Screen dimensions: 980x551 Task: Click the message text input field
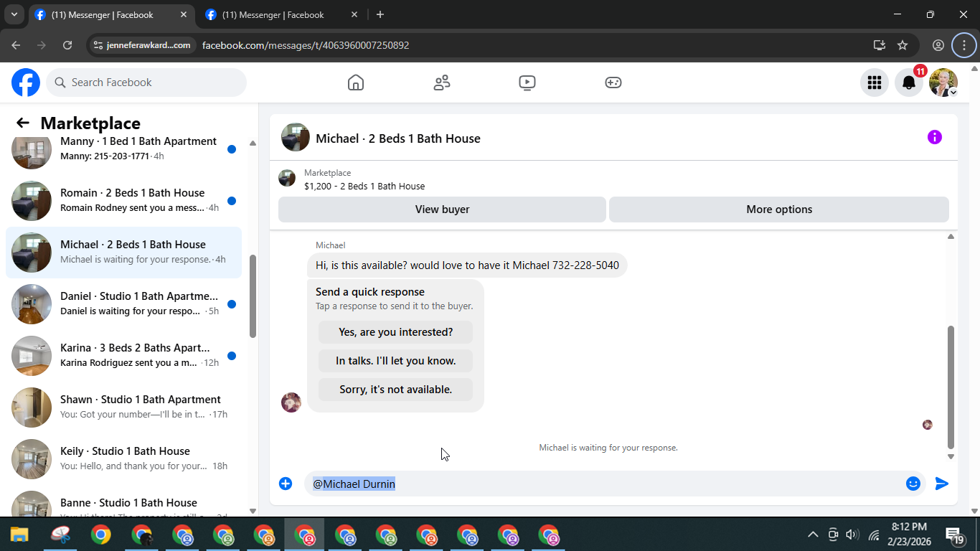pyautogui.click(x=603, y=484)
